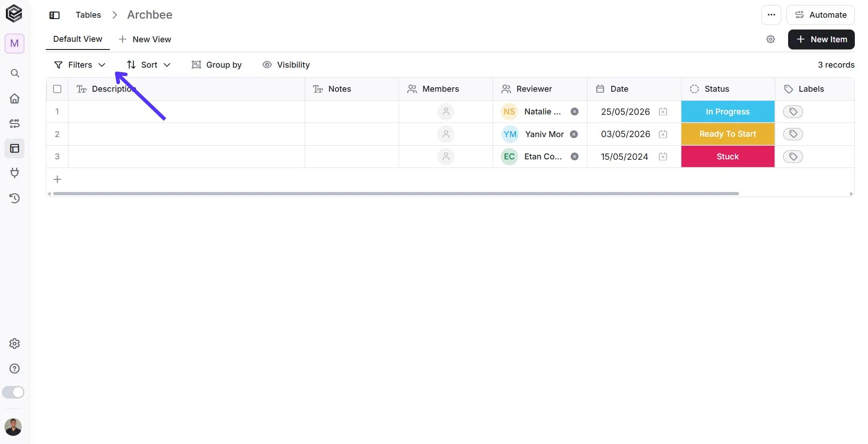868x444 pixels.
Task: Clear the date 25/05/2026
Action: coord(663,112)
